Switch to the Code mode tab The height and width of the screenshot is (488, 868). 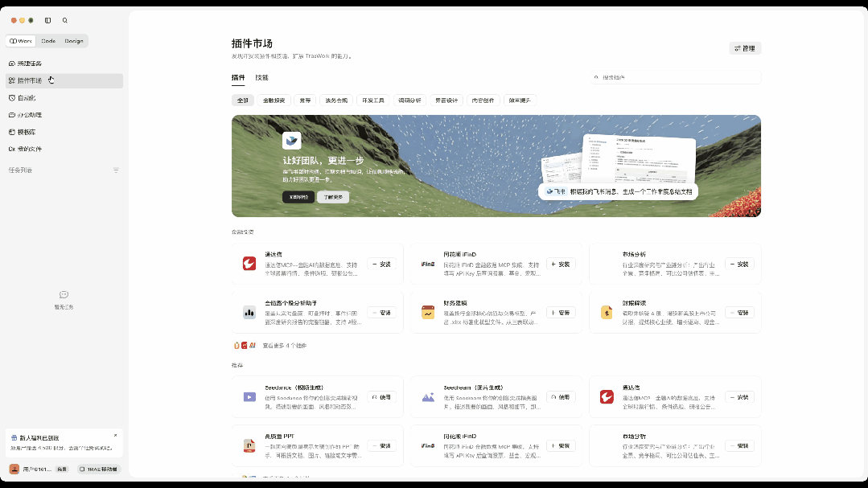click(48, 41)
